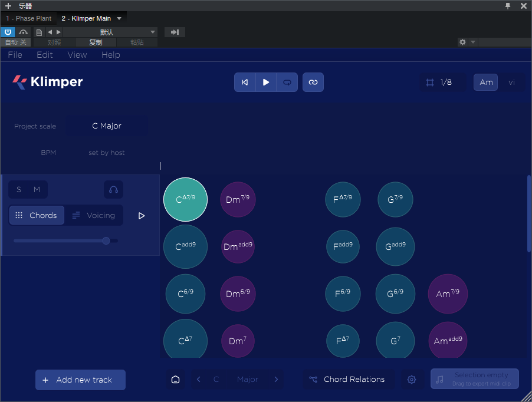Adjust the track volume slider handle
This screenshot has height=402, width=532.
[106, 240]
